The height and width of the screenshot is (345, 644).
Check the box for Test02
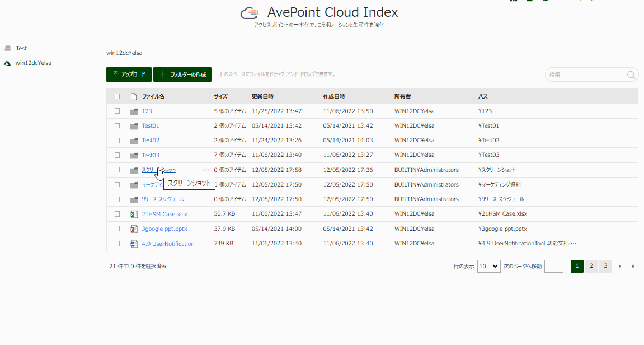(x=117, y=141)
